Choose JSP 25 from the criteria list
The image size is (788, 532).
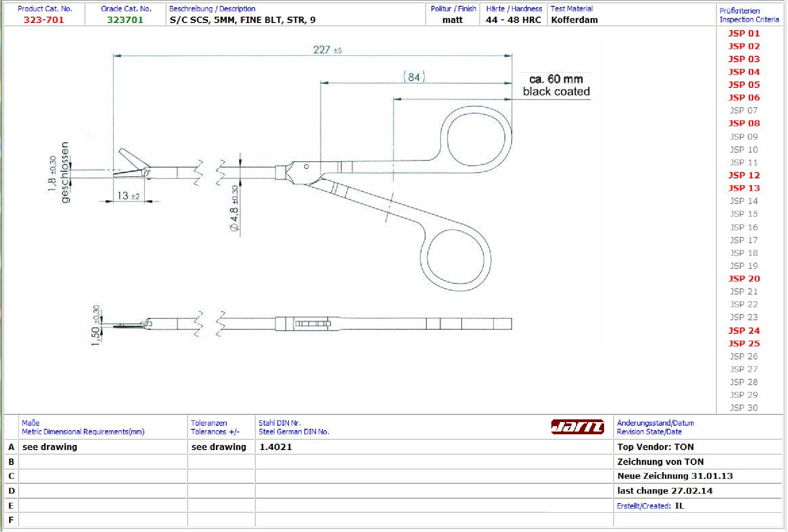(x=744, y=343)
